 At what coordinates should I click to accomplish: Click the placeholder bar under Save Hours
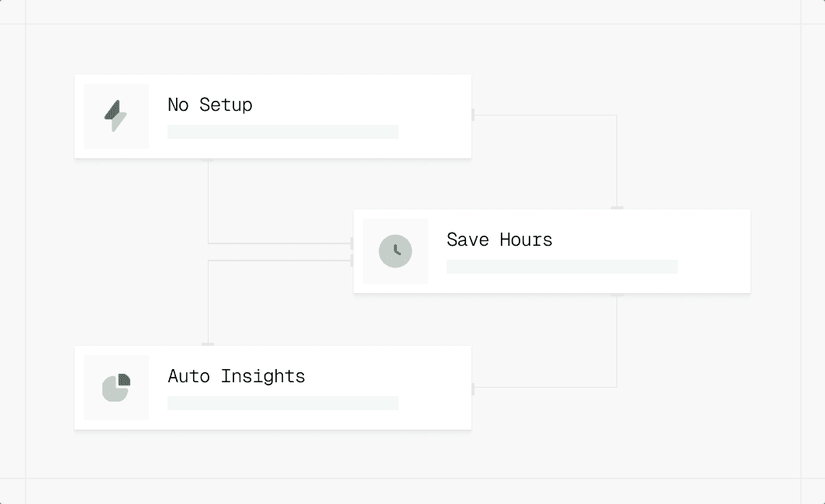tap(561, 267)
